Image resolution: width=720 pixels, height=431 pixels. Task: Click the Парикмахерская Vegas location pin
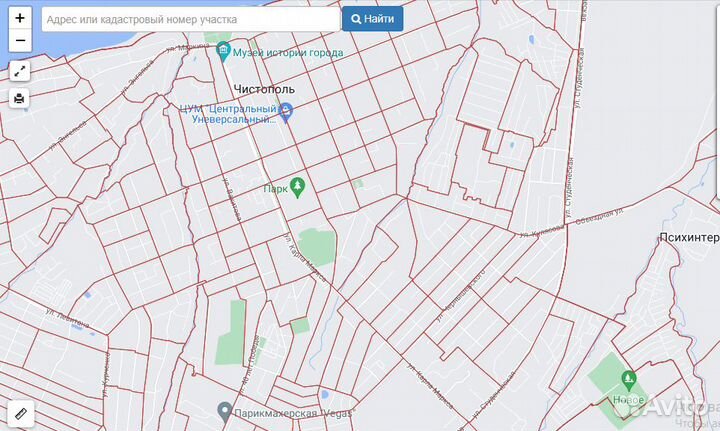pos(225,412)
